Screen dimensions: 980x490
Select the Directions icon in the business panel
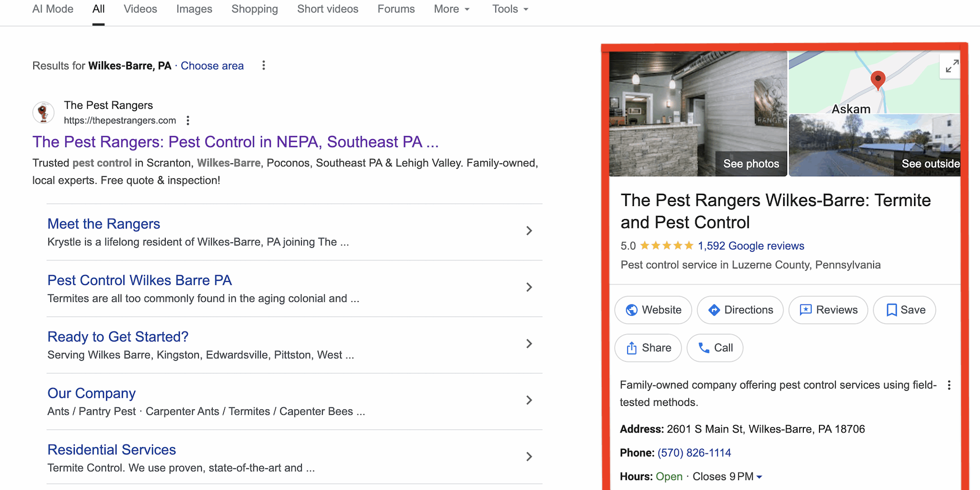714,310
